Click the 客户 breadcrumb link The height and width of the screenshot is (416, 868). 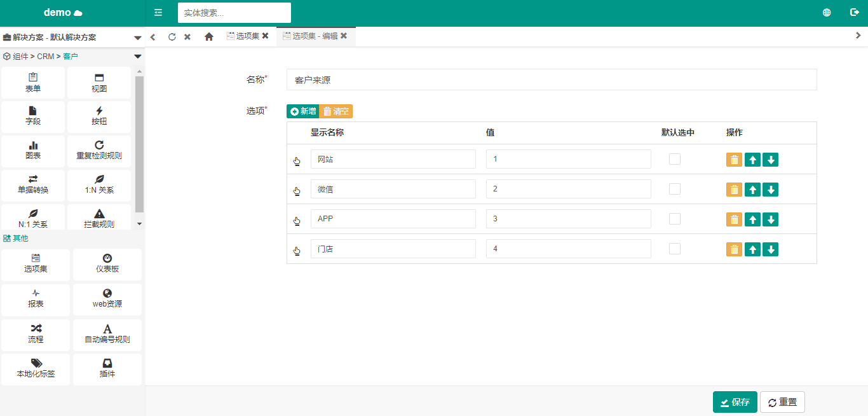(71, 57)
